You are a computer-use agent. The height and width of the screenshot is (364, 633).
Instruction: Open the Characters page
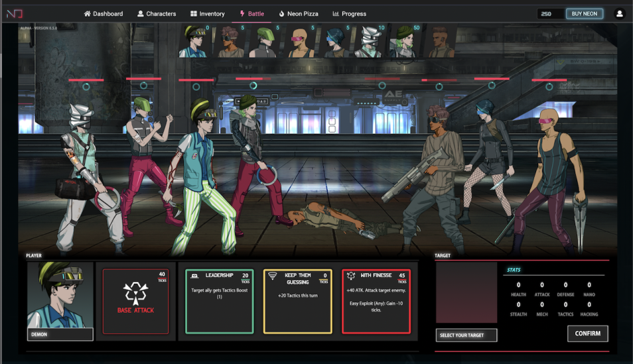pyautogui.click(x=157, y=14)
